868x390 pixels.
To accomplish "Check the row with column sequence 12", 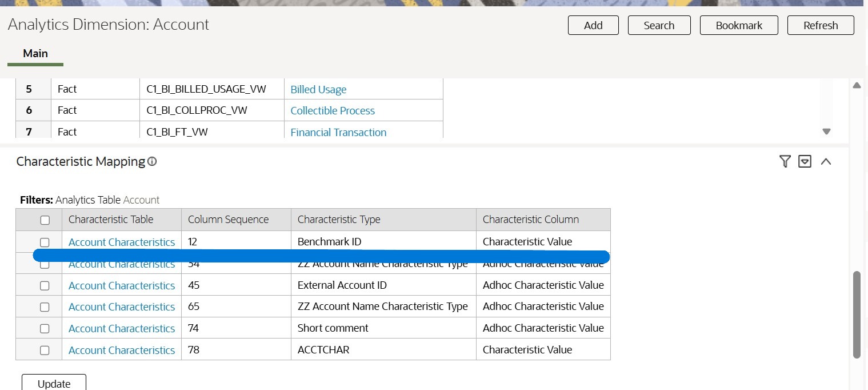I will pos(45,241).
